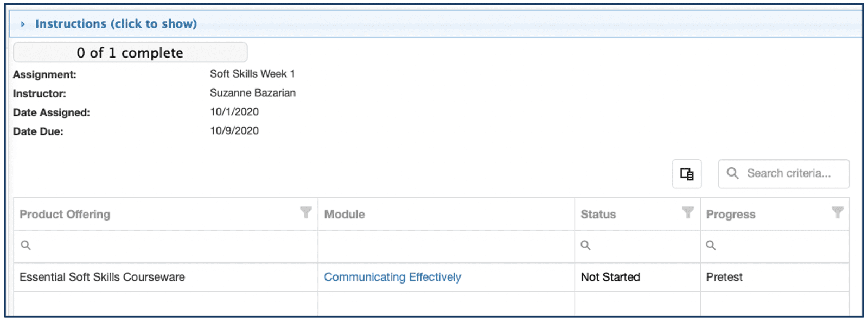Screen dimensions: 868x321
Task: Click the Instructions expand arrow triangle
Action: [x=23, y=24]
